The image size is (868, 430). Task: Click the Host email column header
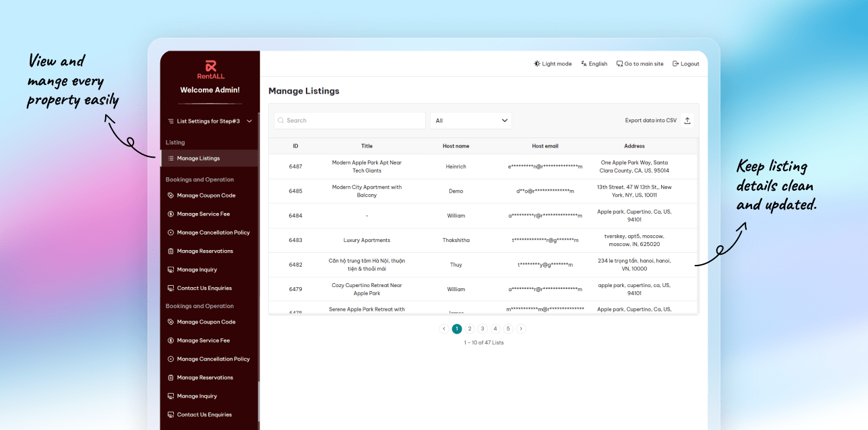click(x=545, y=146)
